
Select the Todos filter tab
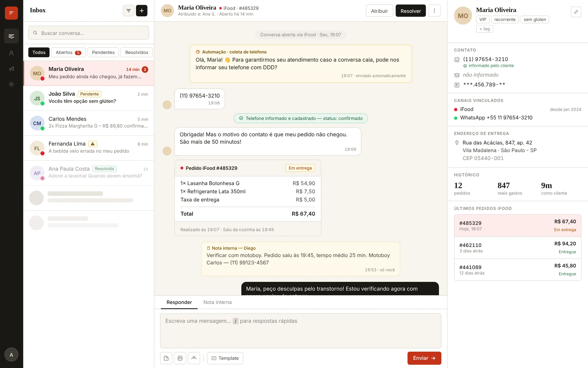(39, 52)
